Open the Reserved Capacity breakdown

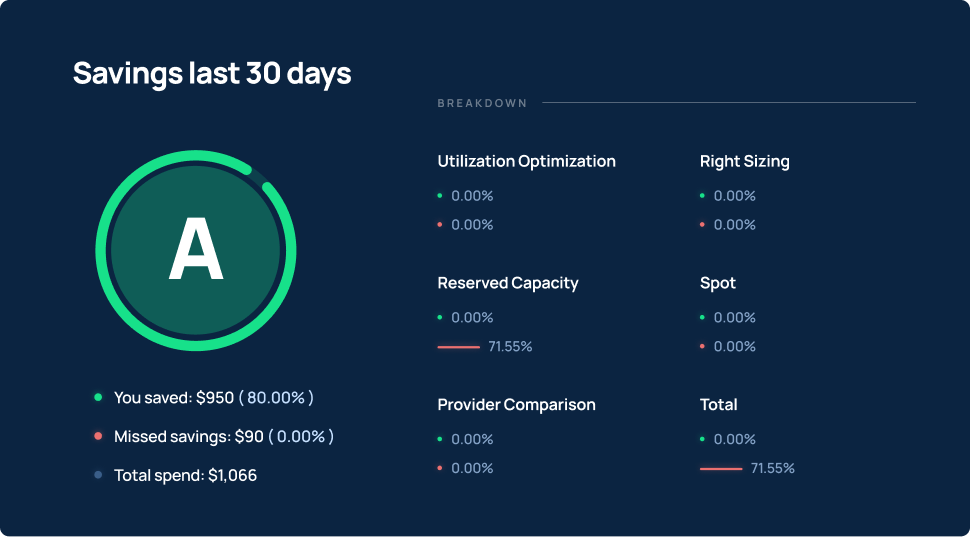(508, 283)
